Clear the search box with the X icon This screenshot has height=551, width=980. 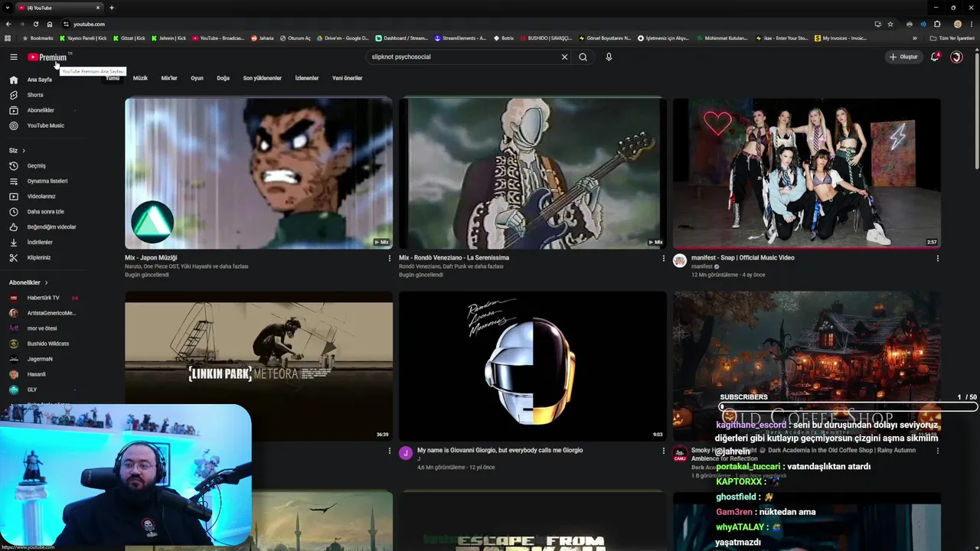click(x=564, y=57)
